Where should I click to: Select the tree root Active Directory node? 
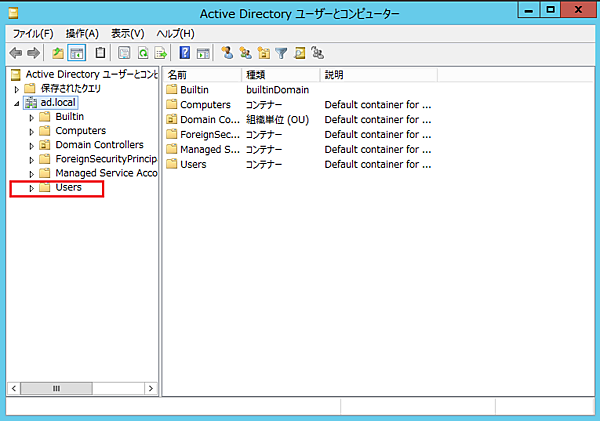pyautogui.click(x=91, y=74)
